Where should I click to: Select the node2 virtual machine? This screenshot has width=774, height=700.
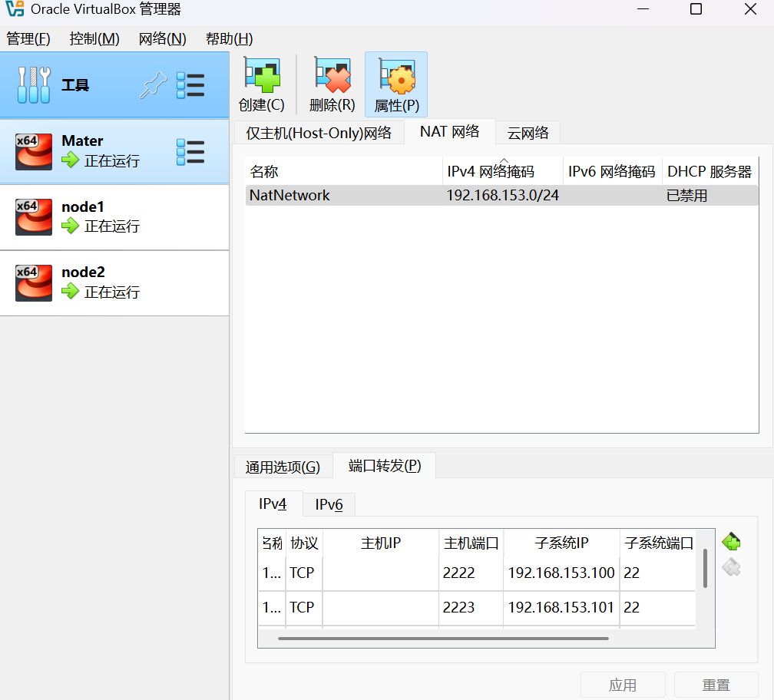pos(114,283)
